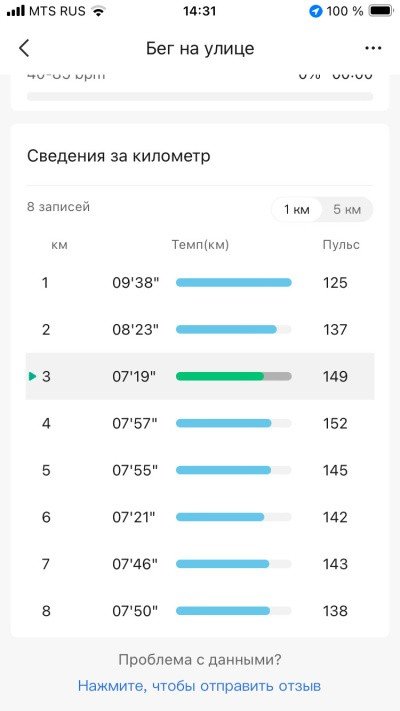Tap the Темп(км) column header
Image resolution: width=400 pixels, height=711 pixels.
200,245
